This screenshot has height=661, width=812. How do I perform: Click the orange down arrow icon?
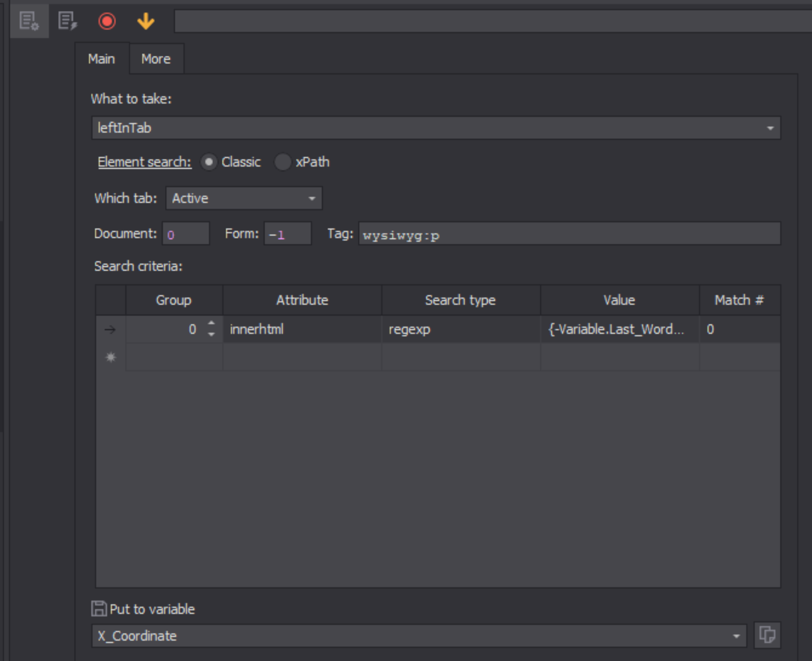tap(146, 21)
